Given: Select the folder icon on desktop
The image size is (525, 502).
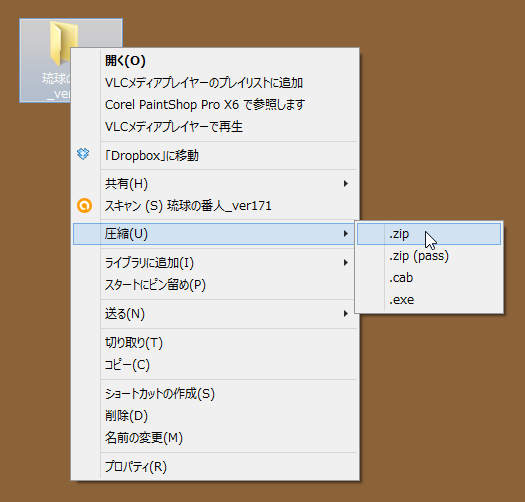Looking at the screenshot, I should point(63,43).
